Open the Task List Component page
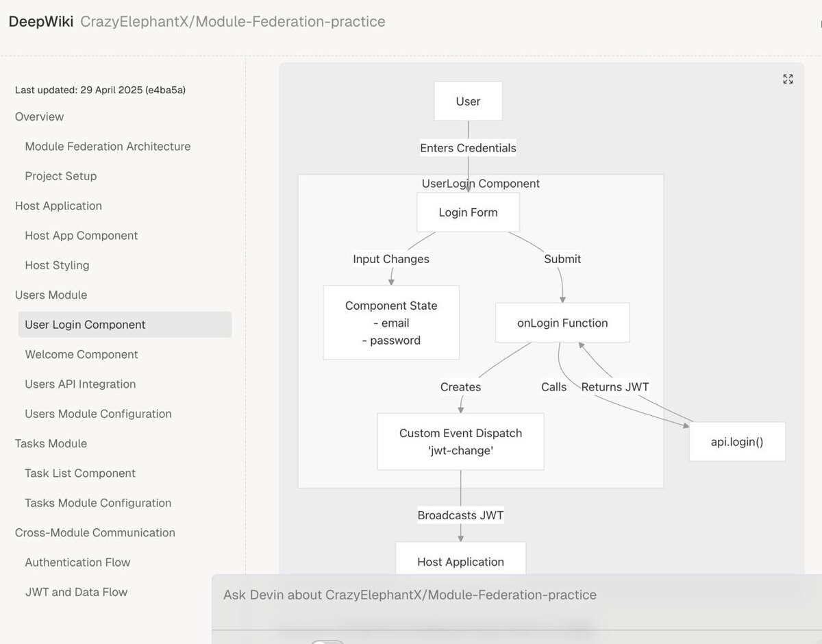 point(80,473)
